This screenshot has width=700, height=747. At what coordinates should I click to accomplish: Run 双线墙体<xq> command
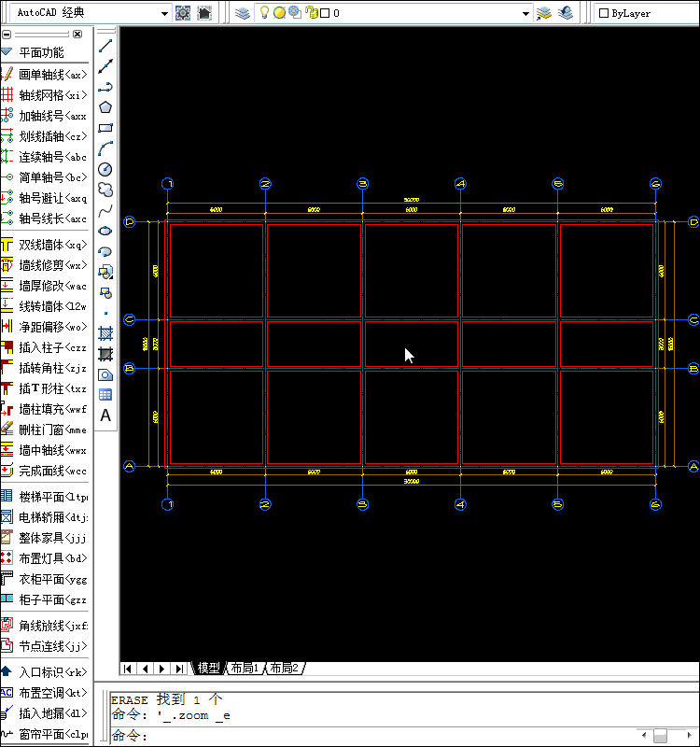(x=45, y=245)
